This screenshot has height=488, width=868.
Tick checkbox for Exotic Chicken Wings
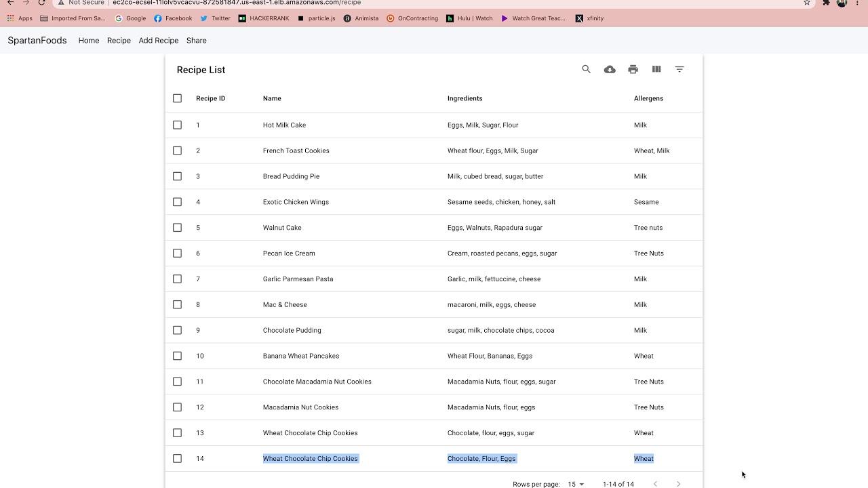177,202
